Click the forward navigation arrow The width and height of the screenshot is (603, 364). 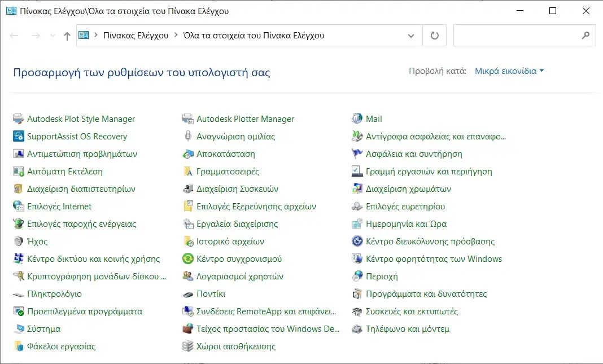pyautogui.click(x=36, y=36)
